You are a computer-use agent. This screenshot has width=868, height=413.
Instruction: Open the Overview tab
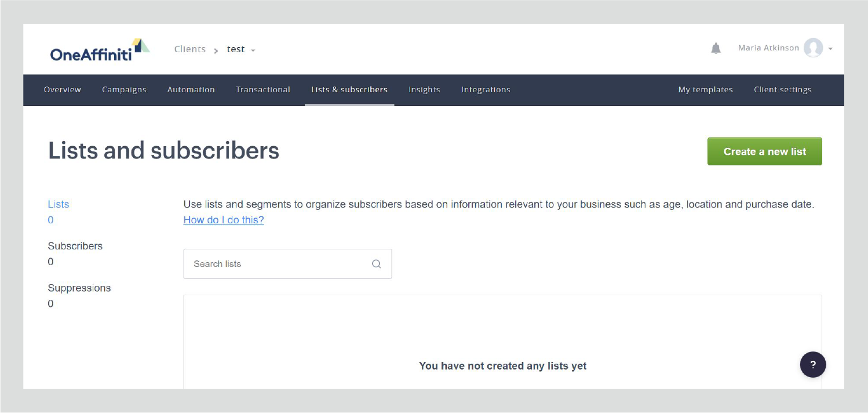click(x=63, y=90)
